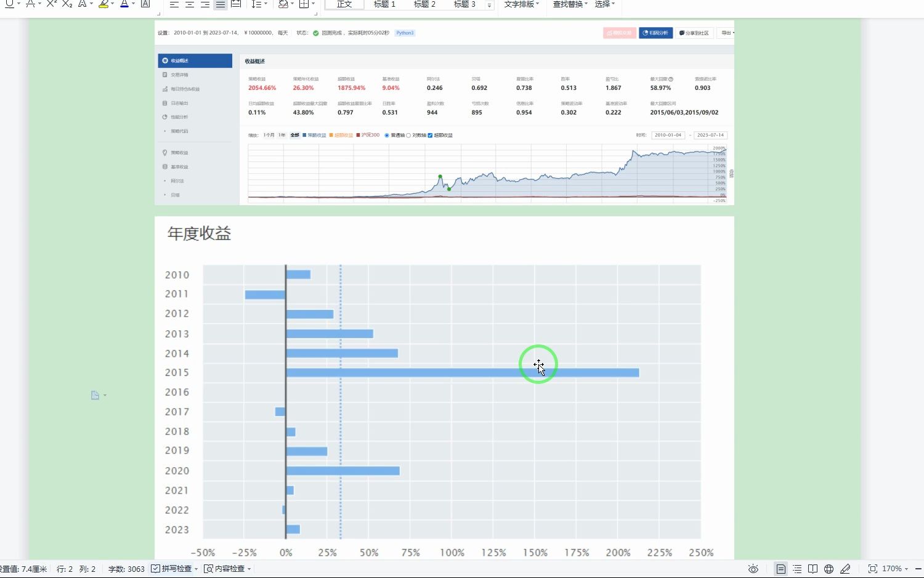Click the line spacing icon
The height and width of the screenshot is (578, 924).
[256, 4]
